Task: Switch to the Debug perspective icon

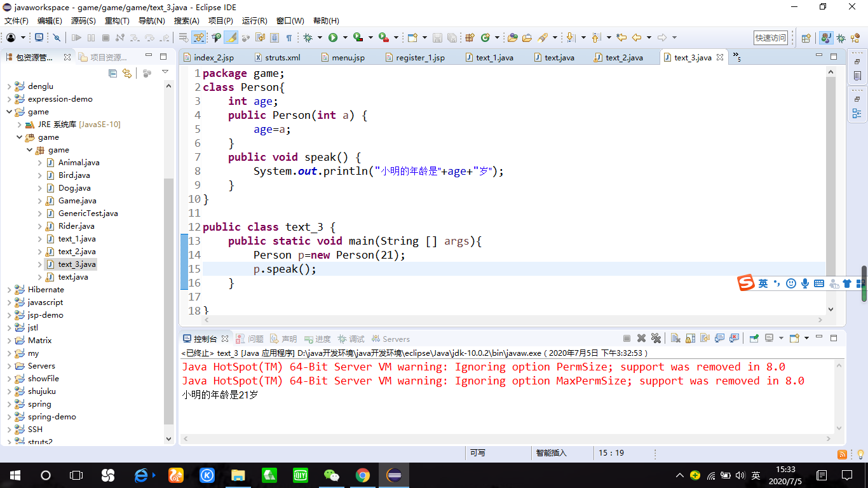Action: pos(841,38)
